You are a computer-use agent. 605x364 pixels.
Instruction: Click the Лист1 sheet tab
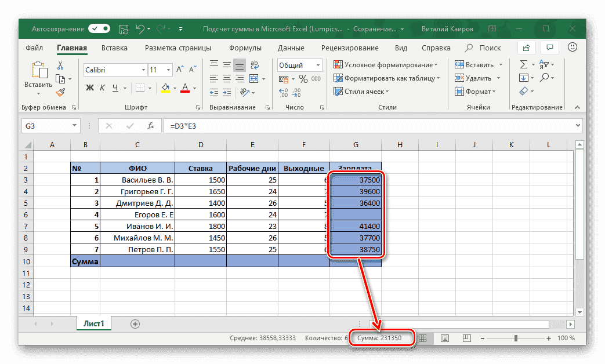click(93, 323)
